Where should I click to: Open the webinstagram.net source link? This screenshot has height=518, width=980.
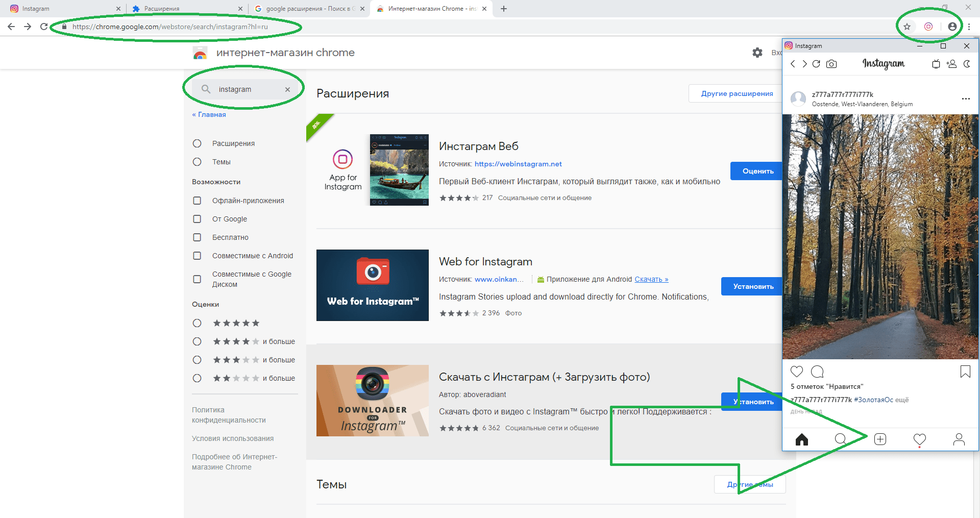coord(518,164)
